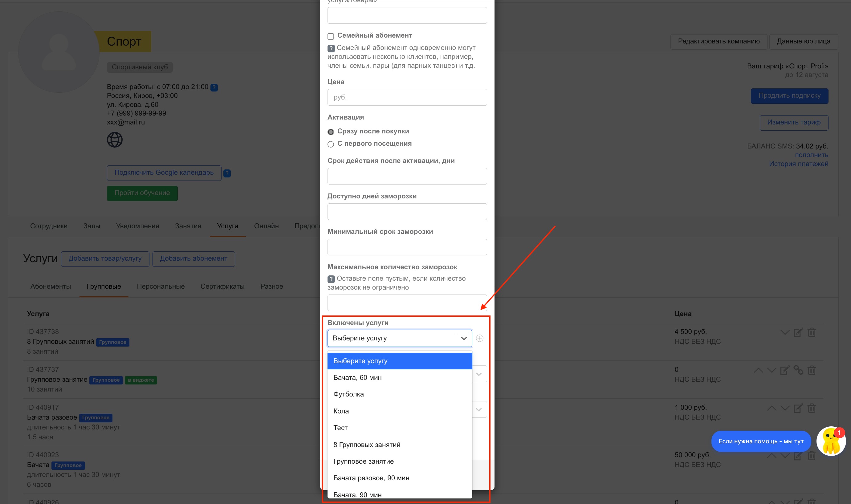Viewport: 851px width, 504px height.
Task: Open the Выберите услугу dropdown arrow
Action: pos(463,338)
